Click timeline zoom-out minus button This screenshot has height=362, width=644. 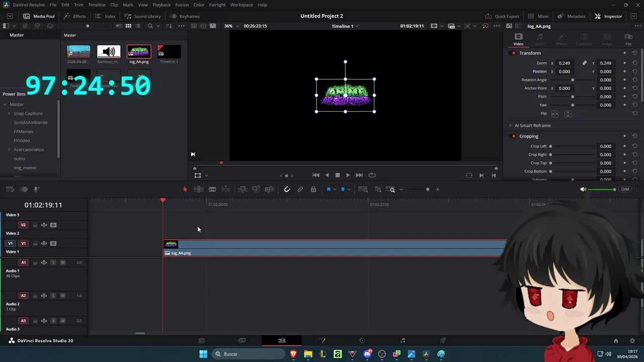pos(401,190)
